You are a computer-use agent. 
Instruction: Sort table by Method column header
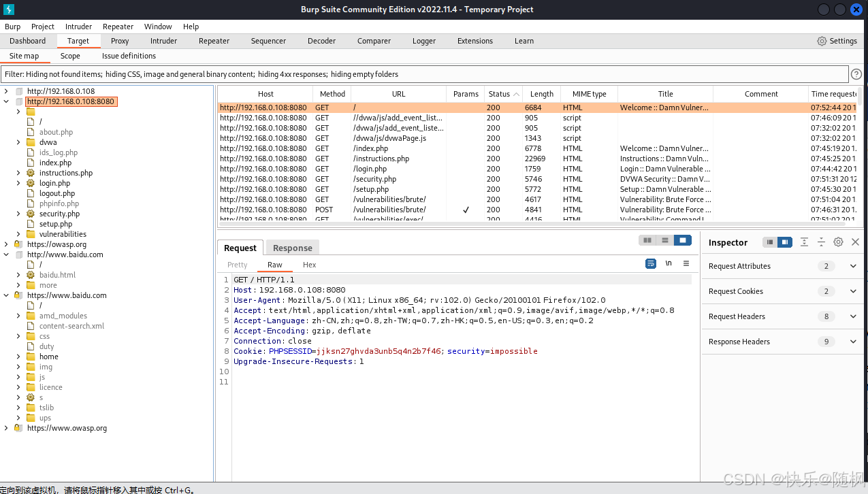click(x=332, y=94)
